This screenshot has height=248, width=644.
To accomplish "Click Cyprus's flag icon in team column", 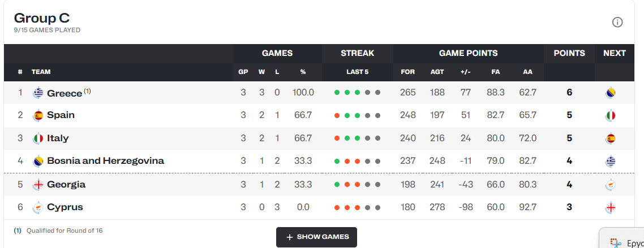I will tap(38, 207).
